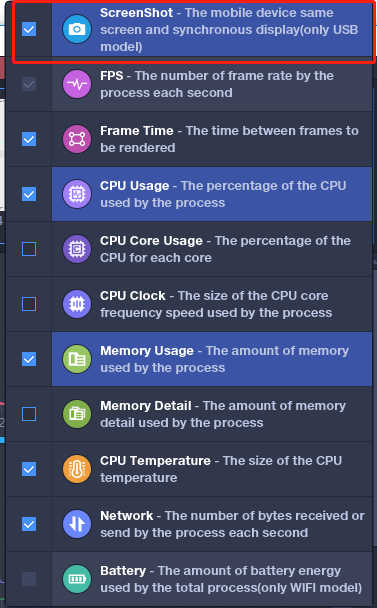Disable the CPU Temperature checkbox
The width and height of the screenshot is (377, 608).
(x=29, y=469)
